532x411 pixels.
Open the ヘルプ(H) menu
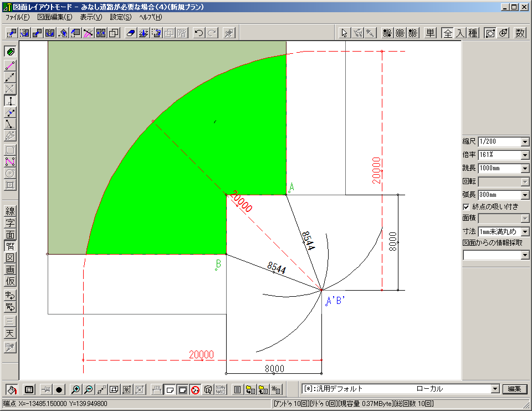151,17
